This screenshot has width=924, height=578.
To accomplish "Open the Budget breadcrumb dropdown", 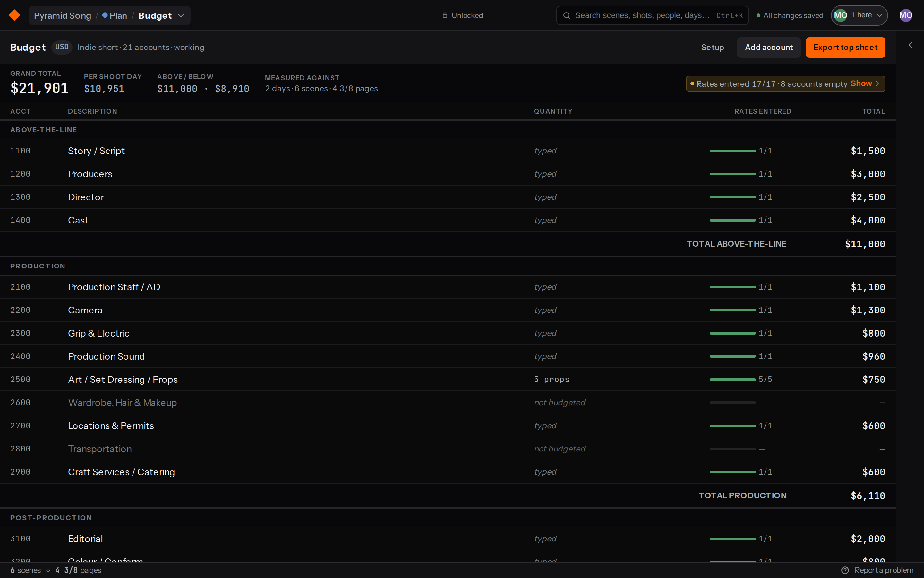I will pos(161,15).
